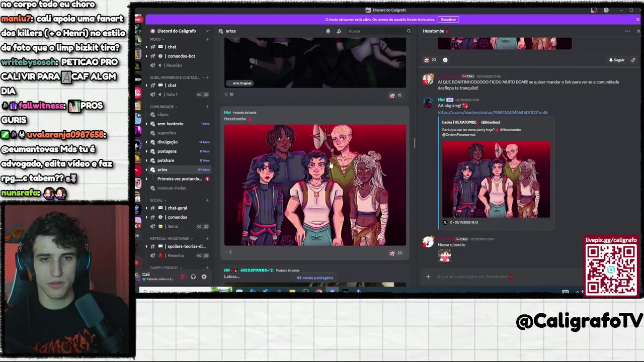Screen dimensions: 644x362
Task: Create channel in ESPECIAL HEXATOMBE category
Action: (x=207, y=238)
